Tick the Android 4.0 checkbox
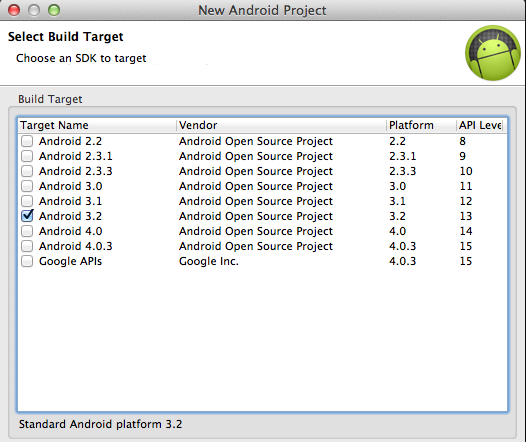The width and height of the screenshot is (526, 442). [x=27, y=231]
